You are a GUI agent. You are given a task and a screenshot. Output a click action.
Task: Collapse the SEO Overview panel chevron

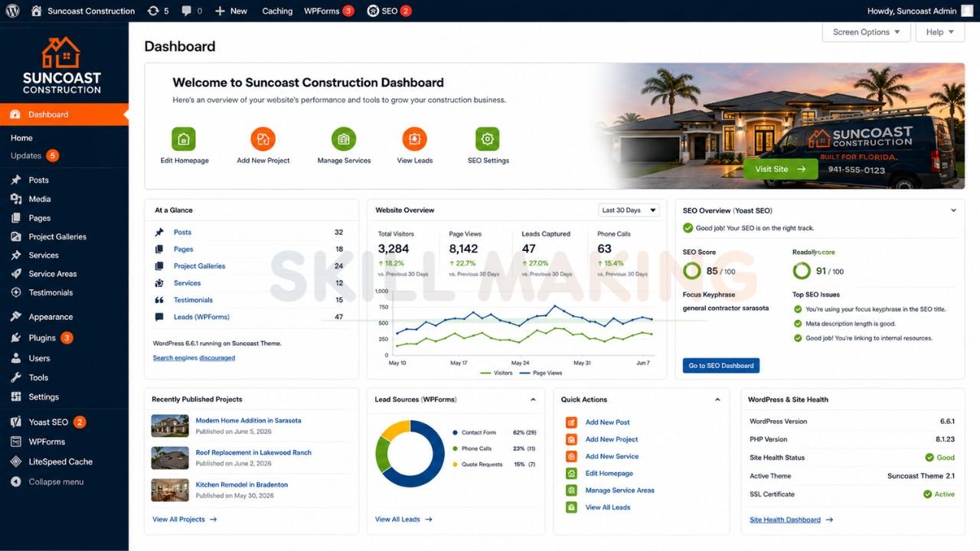tap(953, 210)
